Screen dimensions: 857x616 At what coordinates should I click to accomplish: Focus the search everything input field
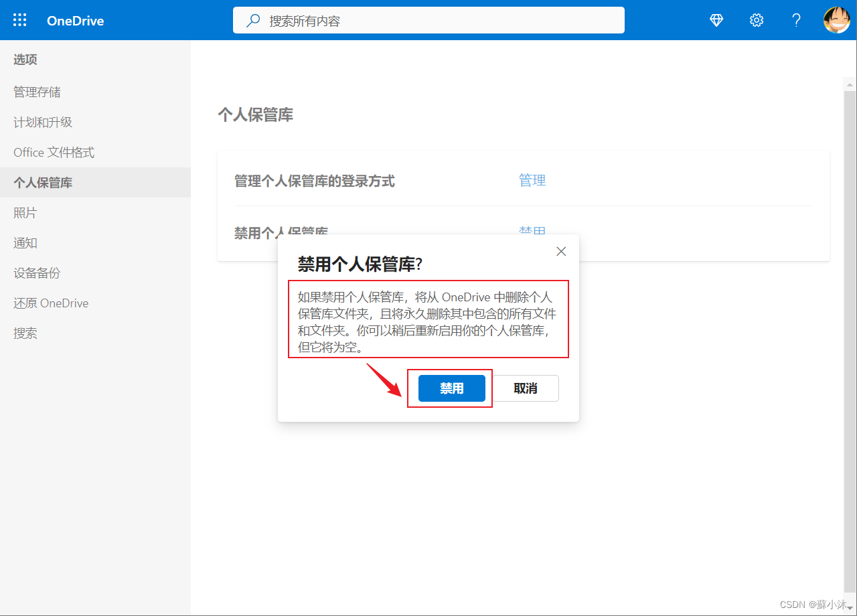tap(428, 20)
